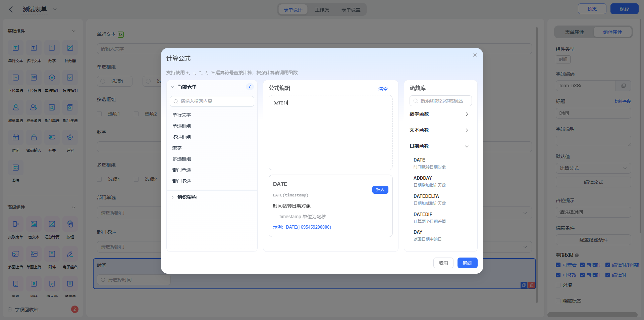
Task: Select the 单行文本 component icon
Action: [16, 48]
